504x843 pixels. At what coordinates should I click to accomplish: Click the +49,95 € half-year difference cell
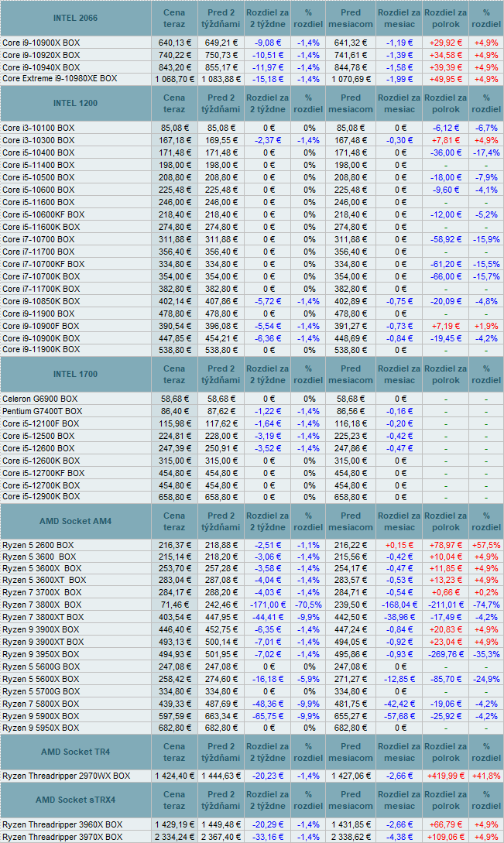tap(445, 79)
